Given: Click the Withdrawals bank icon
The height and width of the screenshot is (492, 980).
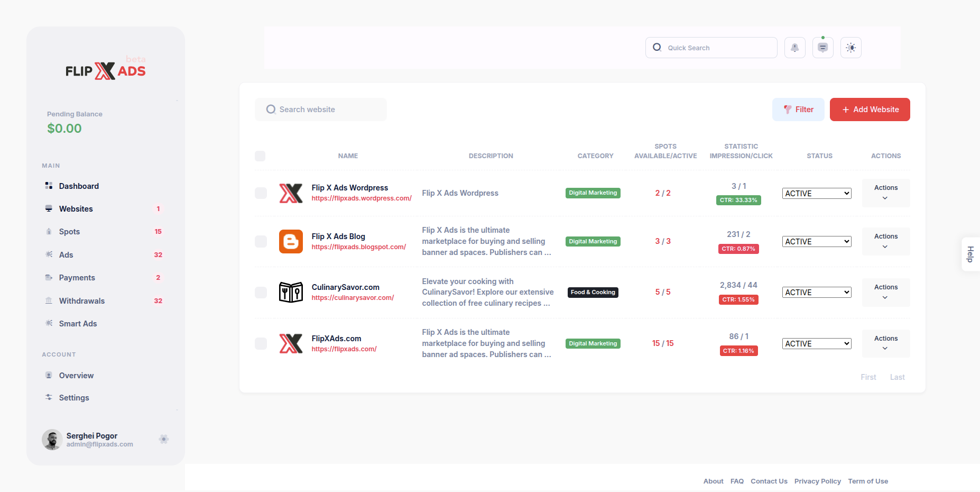Looking at the screenshot, I should (x=49, y=300).
